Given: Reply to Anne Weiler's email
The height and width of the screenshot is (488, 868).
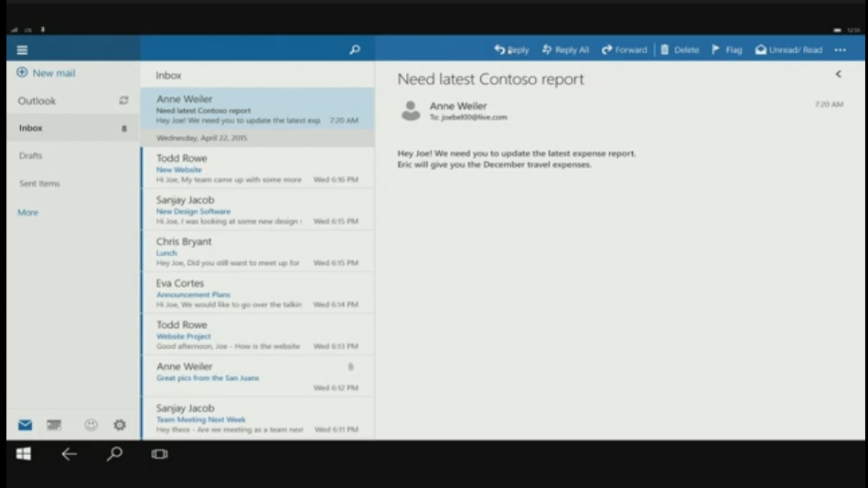Looking at the screenshot, I should (511, 50).
